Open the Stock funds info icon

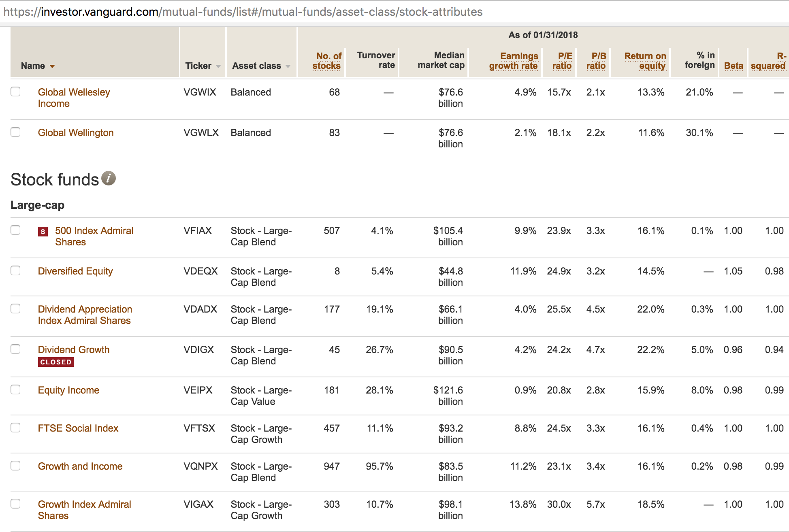pyautogui.click(x=109, y=178)
